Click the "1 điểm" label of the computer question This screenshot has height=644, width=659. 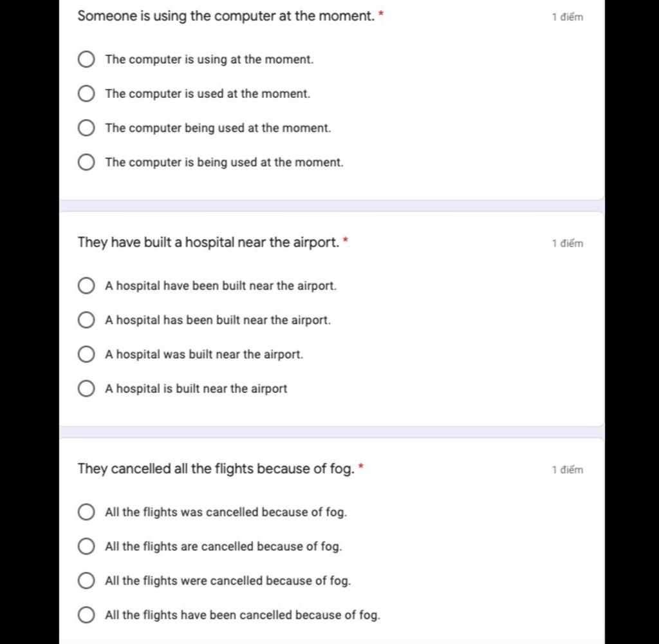pos(568,17)
